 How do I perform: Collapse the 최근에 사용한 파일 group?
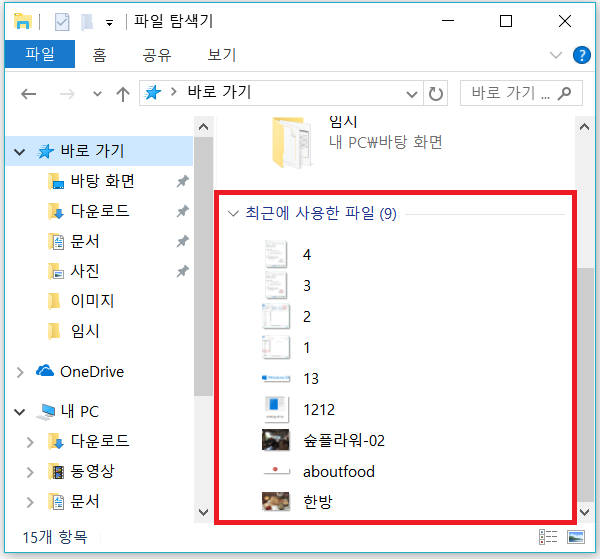(233, 213)
